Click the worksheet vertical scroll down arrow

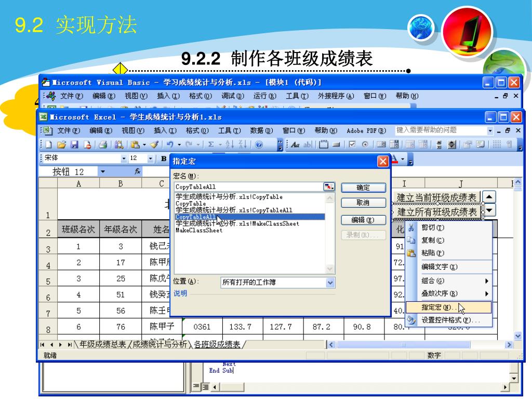pos(518,336)
